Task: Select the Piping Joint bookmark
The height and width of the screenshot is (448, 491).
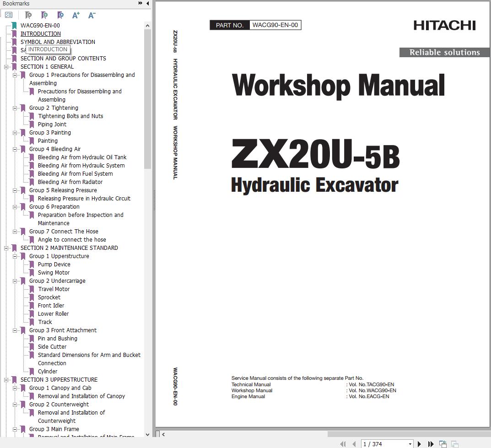Action: click(52, 124)
